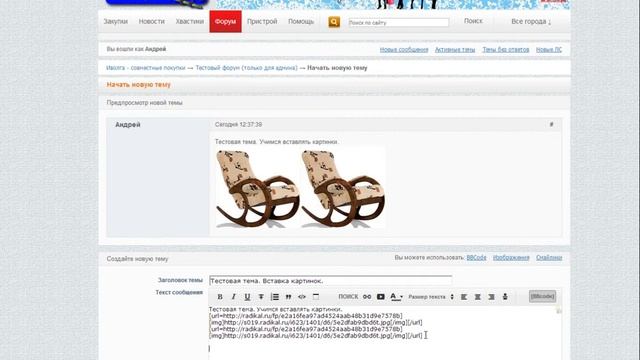Open the Темы без ответов link
Viewport: 640px width, 360px height.
[x=506, y=49]
